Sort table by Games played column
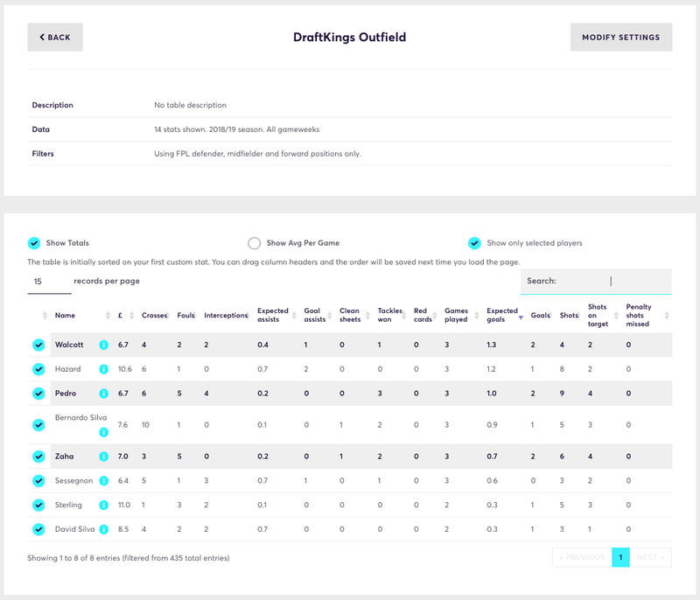The height and width of the screenshot is (600, 700). (461, 316)
